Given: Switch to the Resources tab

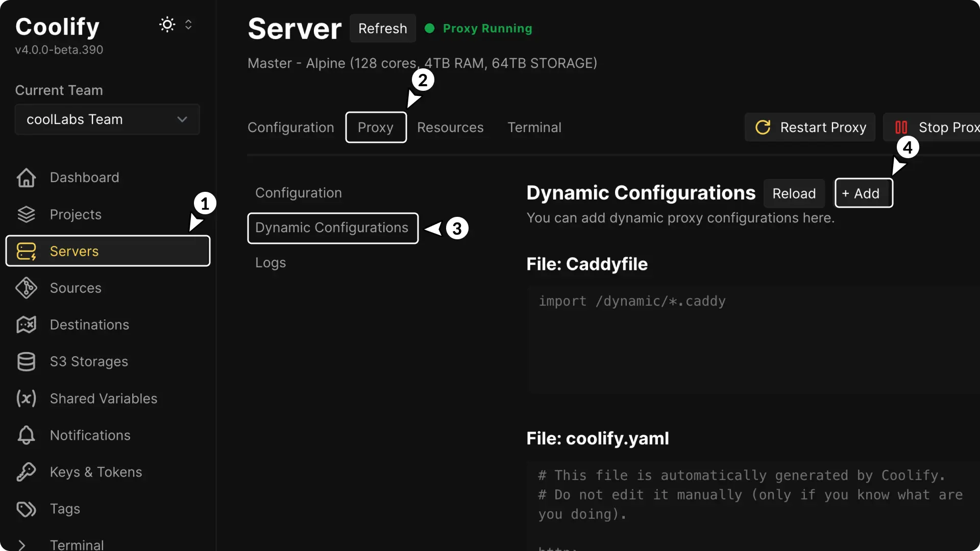Looking at the screenshot, I should 450,128.
